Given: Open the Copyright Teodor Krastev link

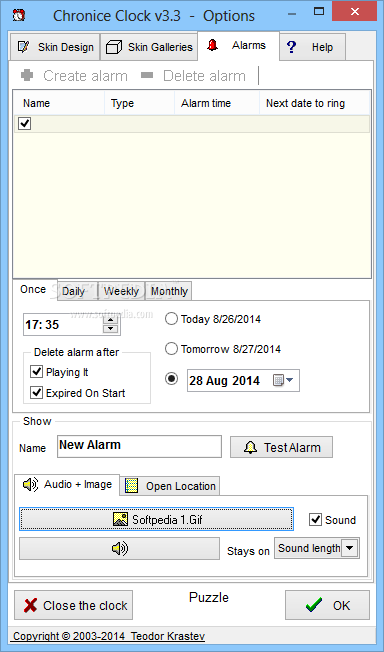Looking at the screenshot, I should click(109, 636).
